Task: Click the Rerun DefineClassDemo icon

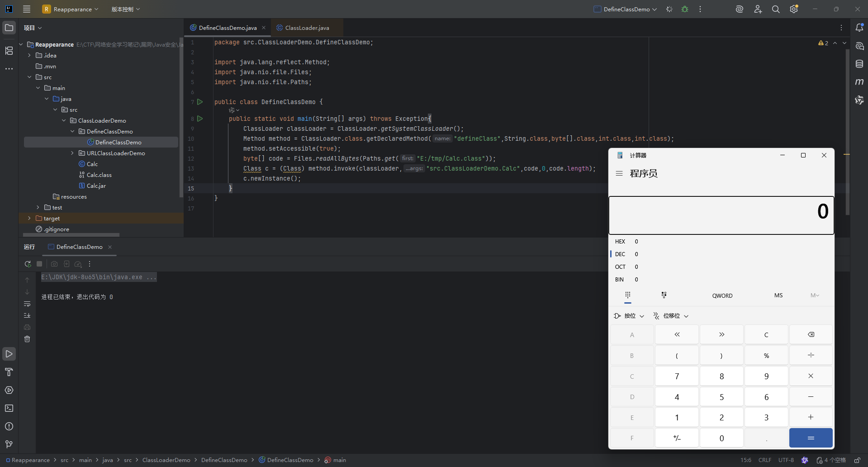Action: (28, 264)
